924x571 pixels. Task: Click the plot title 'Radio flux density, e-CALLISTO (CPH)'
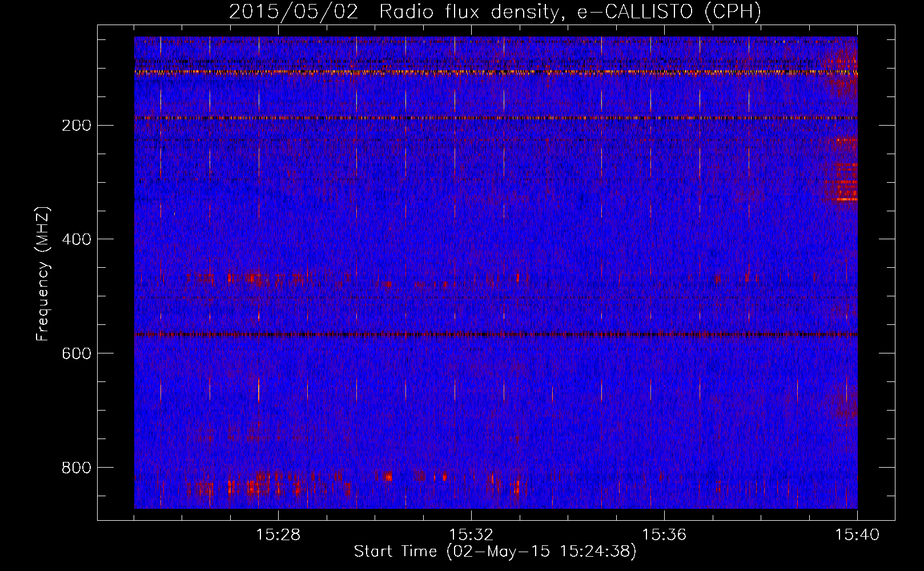tap(570, 12)
